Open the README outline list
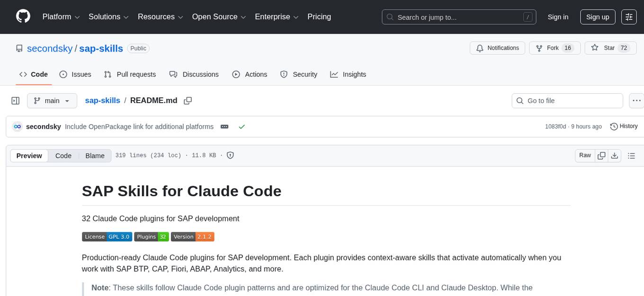The height and width of the screenshot is (296, 644). [x=632, y=155]
